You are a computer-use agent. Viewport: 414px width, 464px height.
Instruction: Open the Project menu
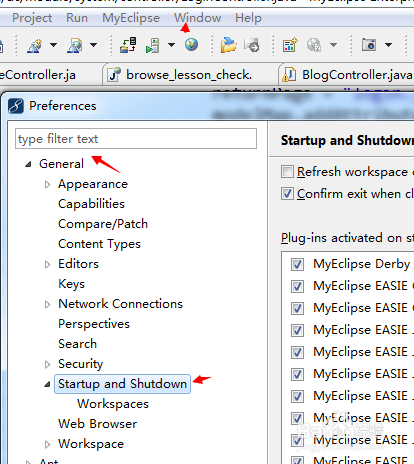click(x=32, y=18)
